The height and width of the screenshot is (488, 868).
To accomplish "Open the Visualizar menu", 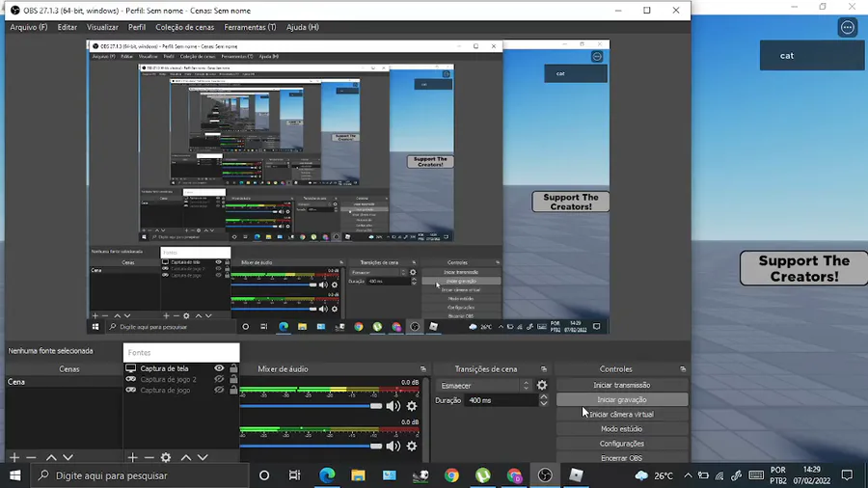I will coord(102,27).
